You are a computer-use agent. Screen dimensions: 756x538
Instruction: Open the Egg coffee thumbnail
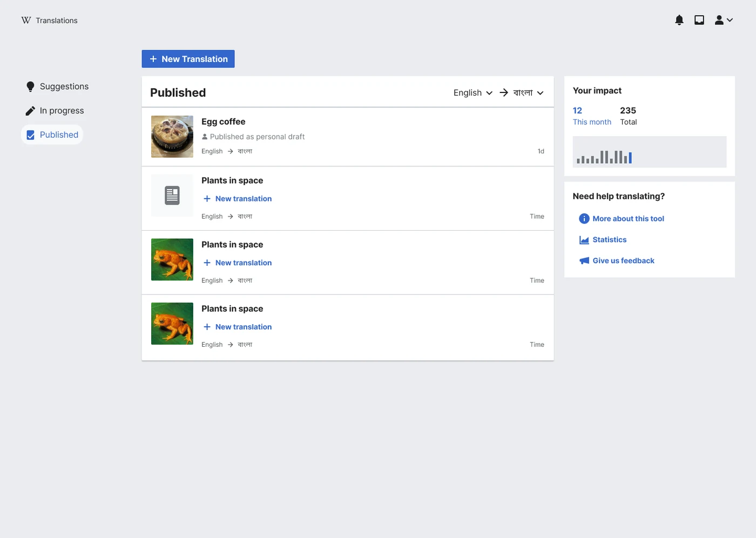tap(172, 137)
